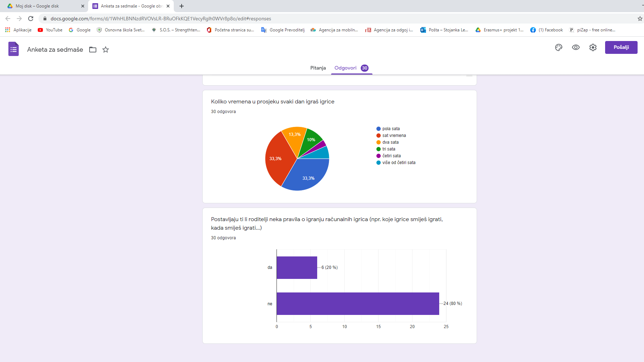Screen dimensions: 644x362
Task: Close the Moj disk browser tab
Action: click(x=82, y=6)
